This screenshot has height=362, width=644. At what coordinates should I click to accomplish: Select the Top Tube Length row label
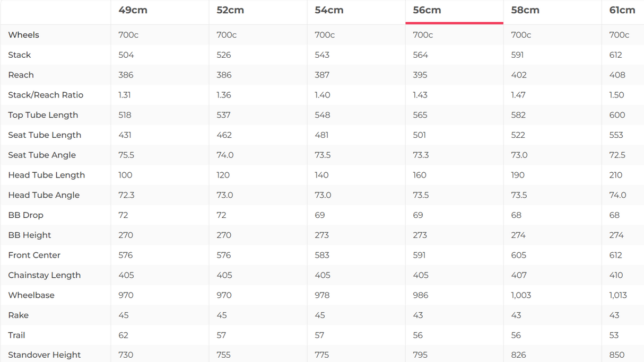click(43, 115)
